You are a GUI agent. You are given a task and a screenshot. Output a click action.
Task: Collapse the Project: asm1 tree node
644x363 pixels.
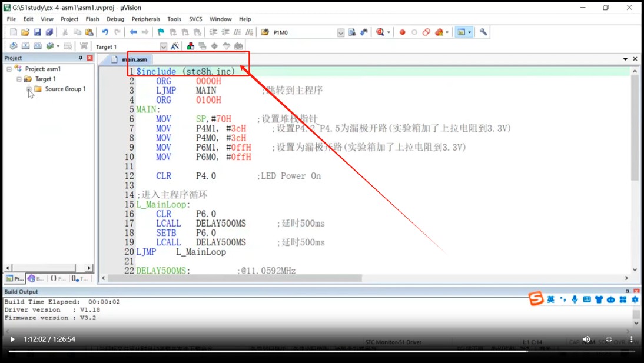point(9,69)
